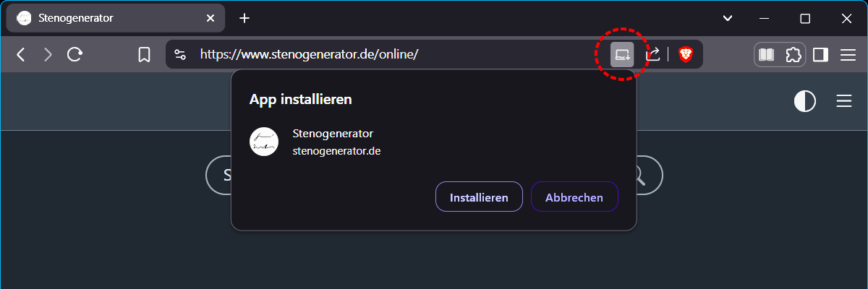Viewport: 868px width, 289px height.
Task: Open the reading list book icon
Action: click(766, 54)
